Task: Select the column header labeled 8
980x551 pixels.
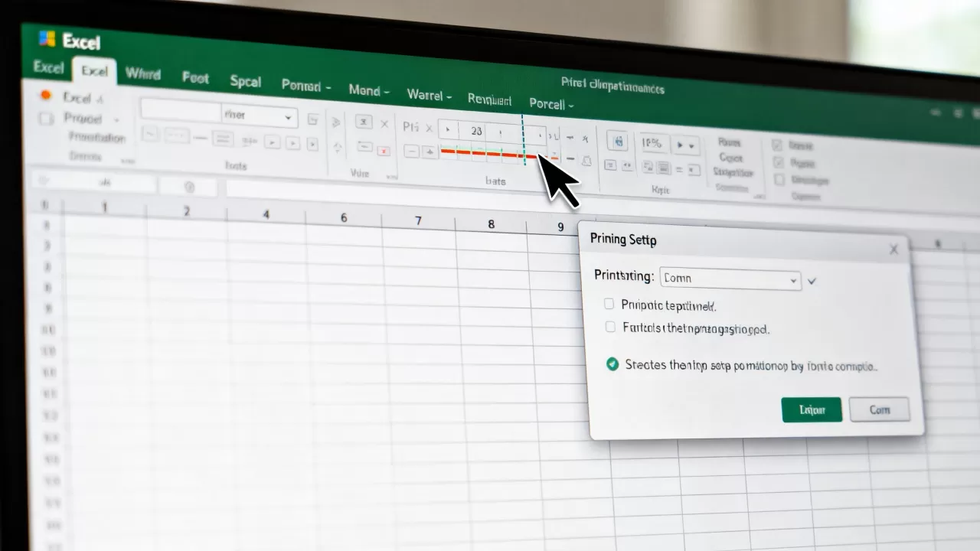Action: point(491,224)
